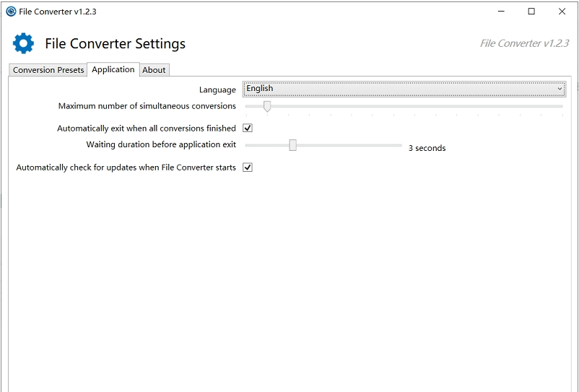Click the File Converter app icon in title bar
Viewport: 579px width, 392px height.
pyautogui.click(x=11, y=12)
